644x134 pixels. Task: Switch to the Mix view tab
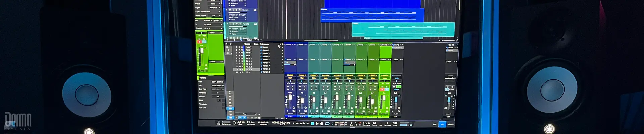click(442, 125)
